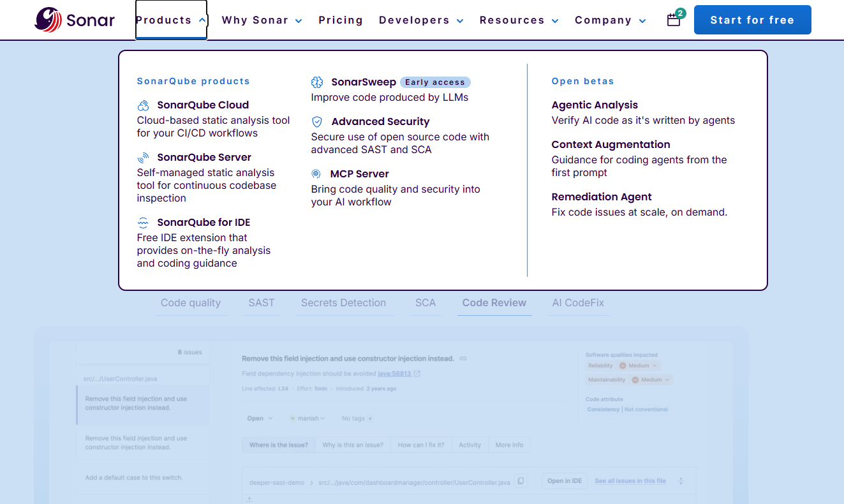Click the SonarSweep brain icon

(317, 82)
